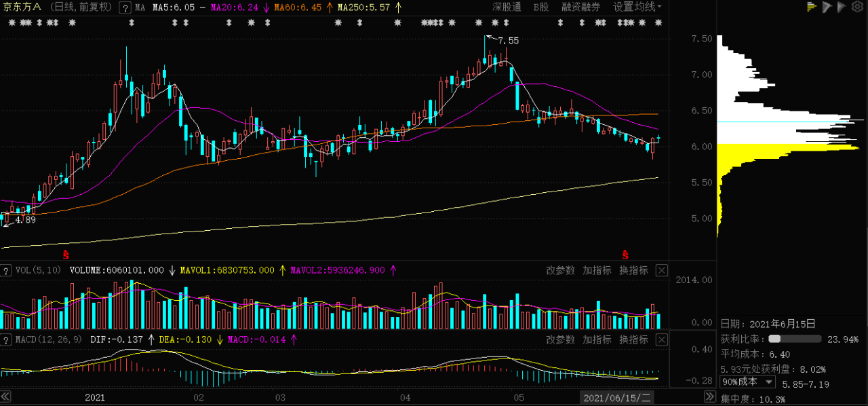Click 换指标 in the MACD panel
This screenshot has width=868, height=406.
(x=633, y=339)
